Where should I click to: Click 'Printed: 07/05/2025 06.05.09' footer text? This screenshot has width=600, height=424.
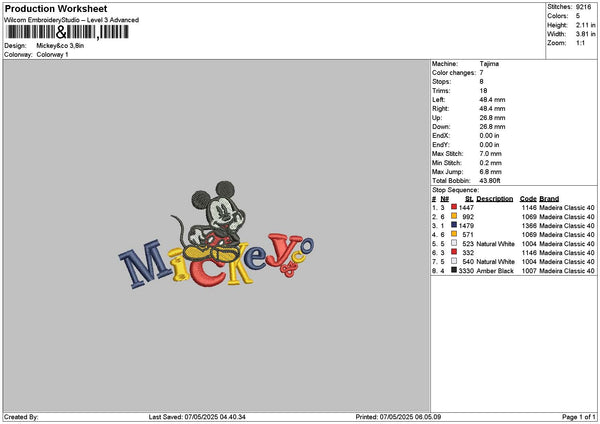click(x=398, y=417)
